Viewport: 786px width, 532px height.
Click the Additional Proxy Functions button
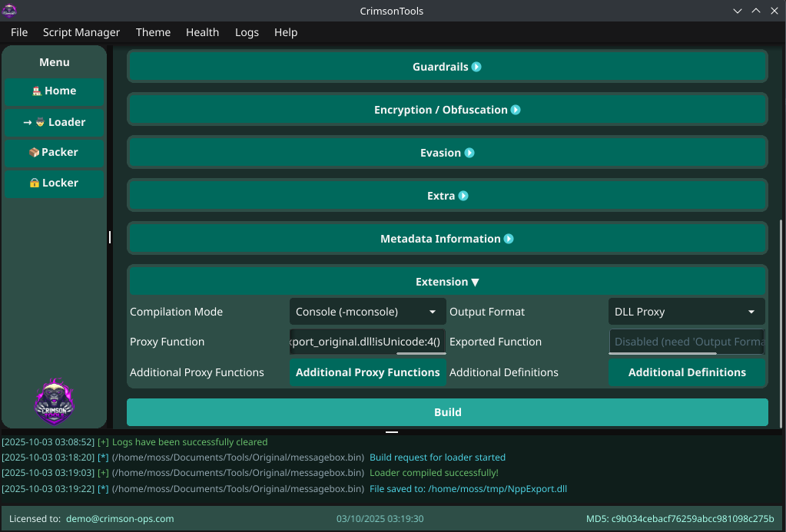click(x=367, y=372)
